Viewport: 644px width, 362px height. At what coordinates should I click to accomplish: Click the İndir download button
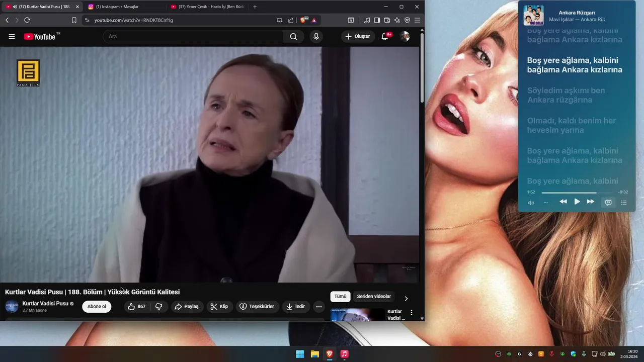[295, 306]
